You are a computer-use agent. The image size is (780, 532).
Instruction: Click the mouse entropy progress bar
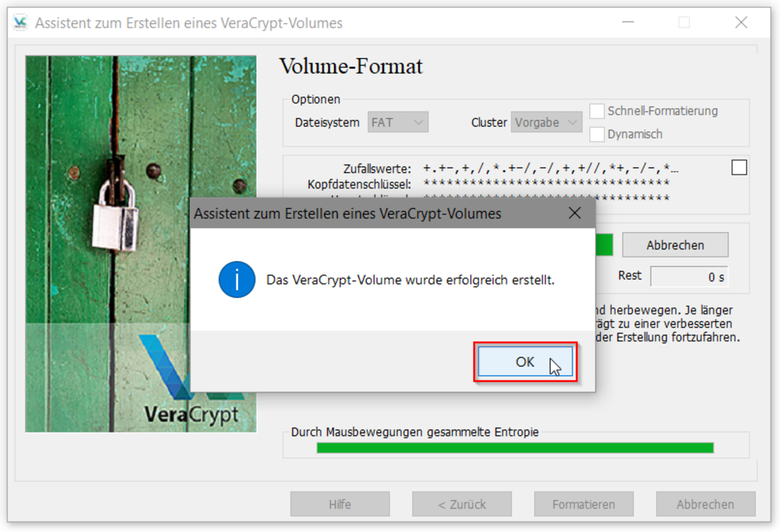[515, 448]
